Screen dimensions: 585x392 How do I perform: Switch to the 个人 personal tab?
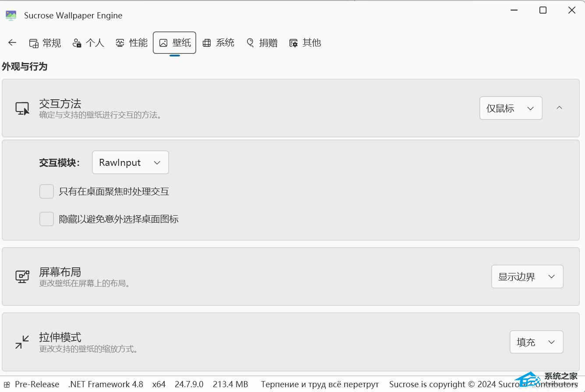click(x=88, y=43)
